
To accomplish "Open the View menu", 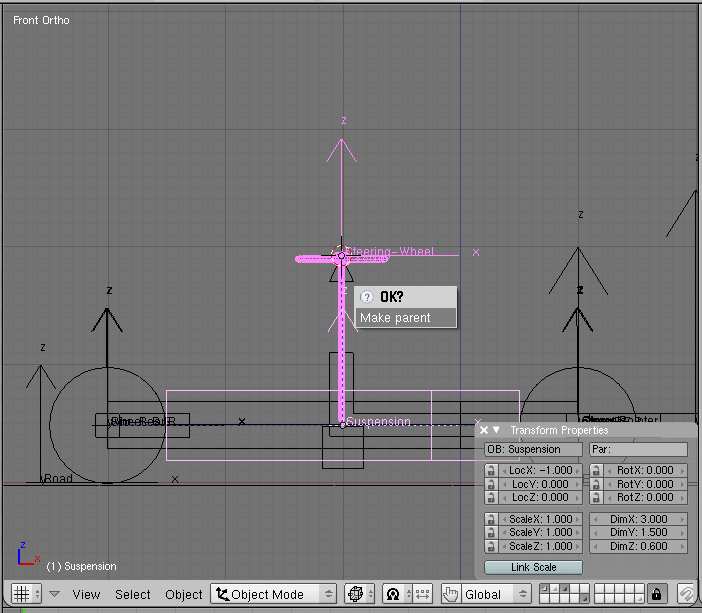I will tap(86, 594).
